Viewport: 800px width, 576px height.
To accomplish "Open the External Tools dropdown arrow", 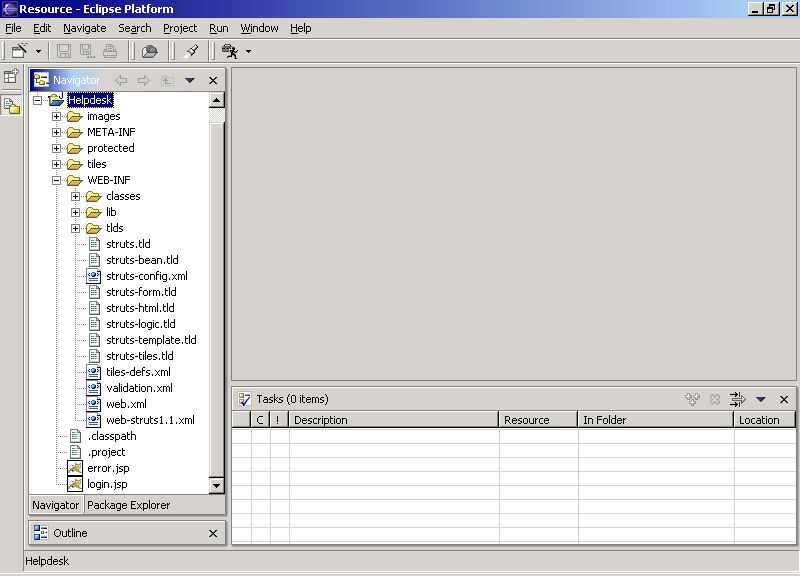I will pyautogui.click(x=248, y=52).
